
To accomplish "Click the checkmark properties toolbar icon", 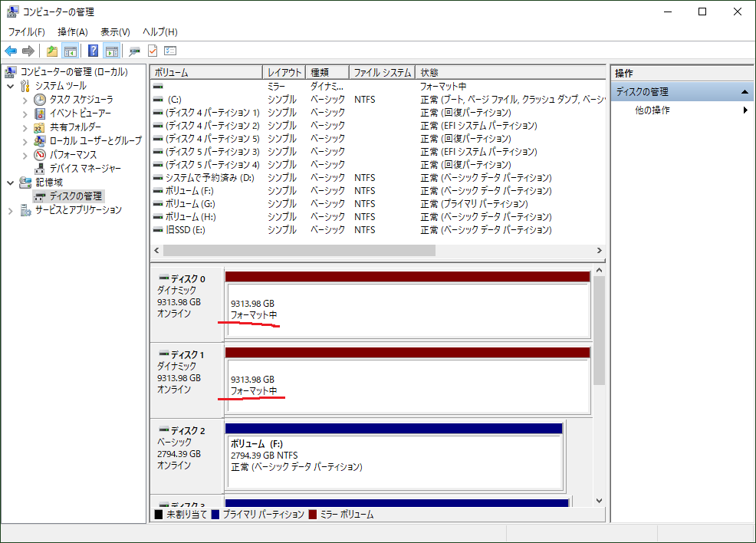I will coord(153,51).
